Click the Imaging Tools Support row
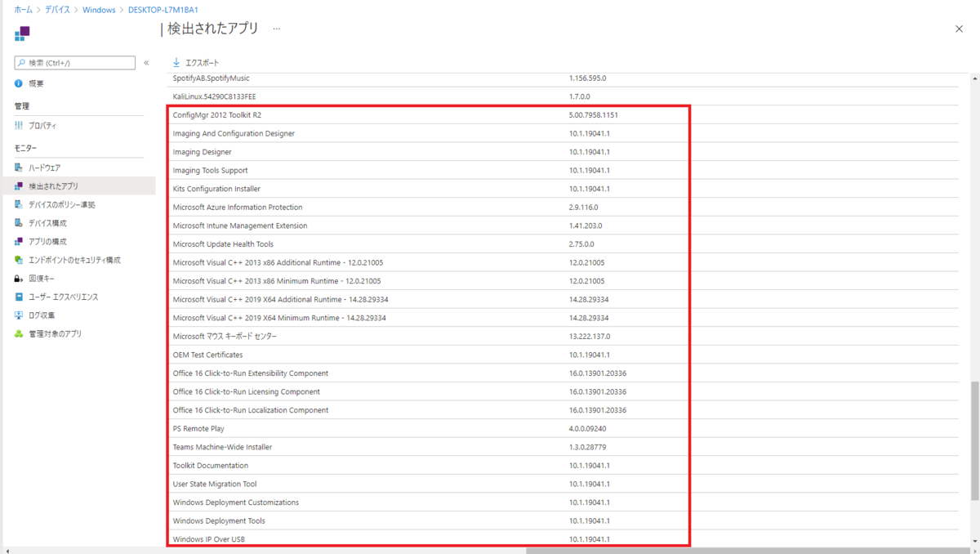Viewport: 980px width, 554px height. click(x=565, y=170)
